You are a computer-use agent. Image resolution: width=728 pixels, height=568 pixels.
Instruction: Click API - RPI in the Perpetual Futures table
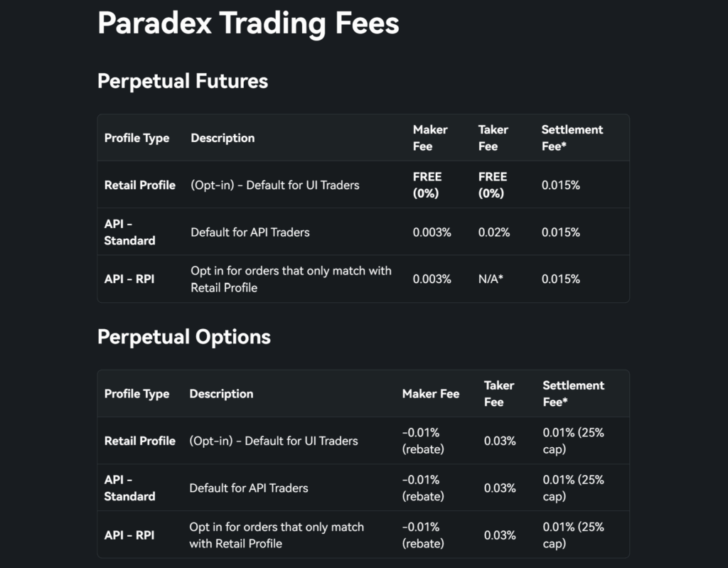(129, 279)
